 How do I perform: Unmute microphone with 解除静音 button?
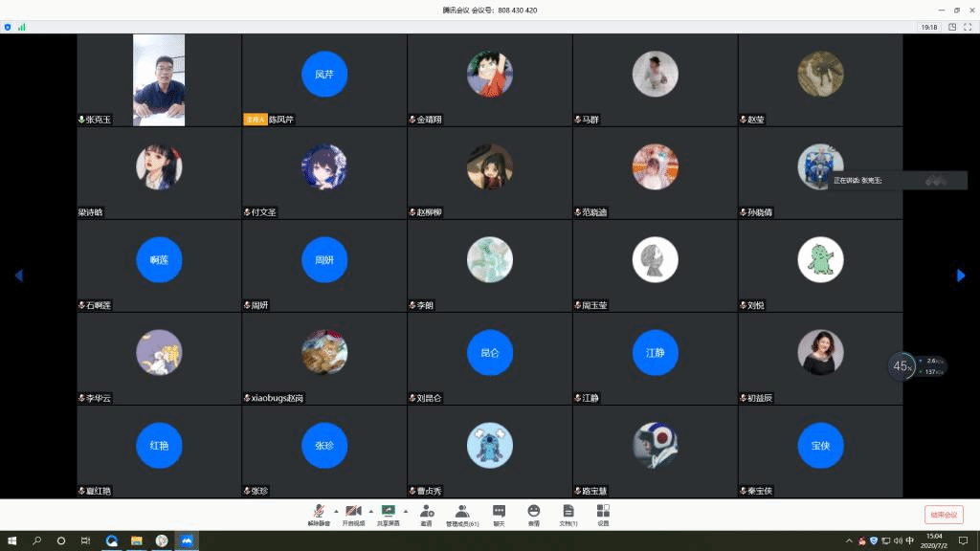[x=318, y=515]
